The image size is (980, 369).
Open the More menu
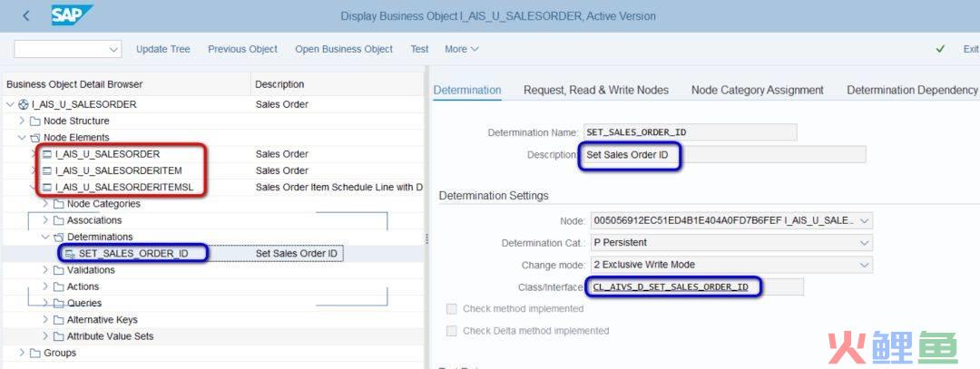462,49
